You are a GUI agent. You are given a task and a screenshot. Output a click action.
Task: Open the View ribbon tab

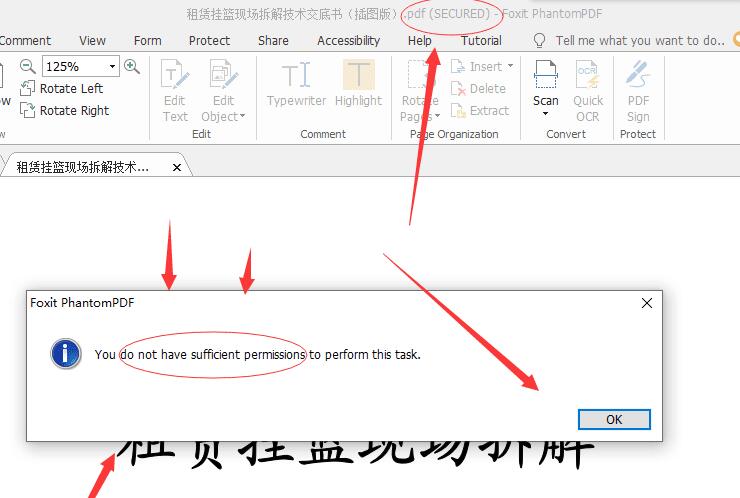(92, 41)
